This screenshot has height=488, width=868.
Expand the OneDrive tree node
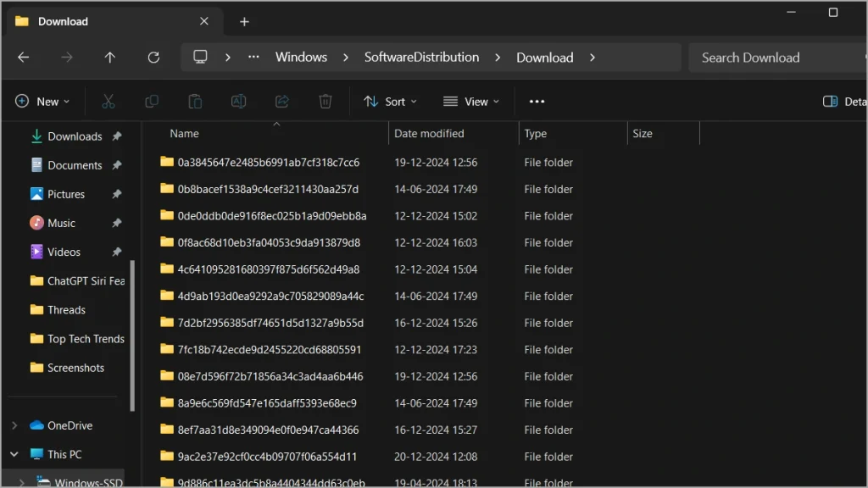[x=14, y=425]
